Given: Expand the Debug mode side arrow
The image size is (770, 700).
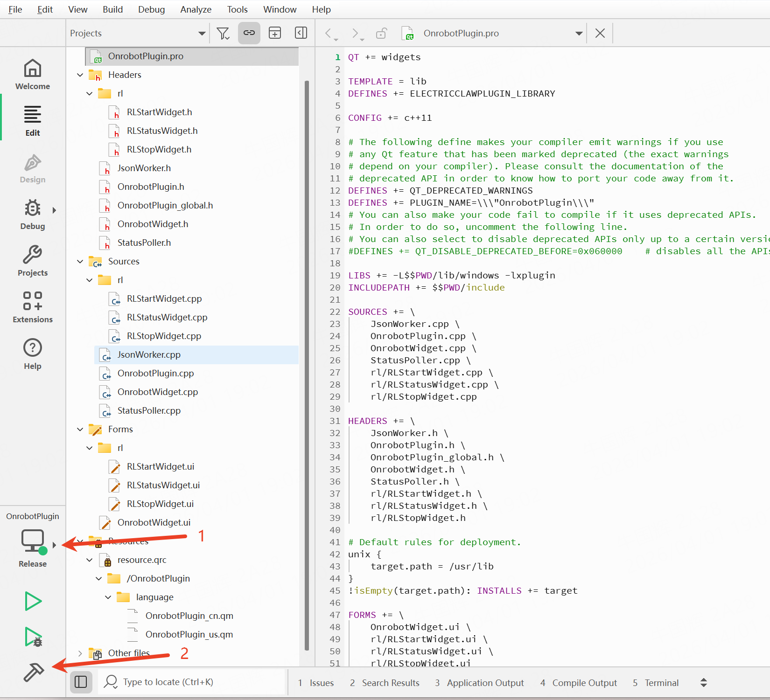Looking at the screenshot, I should tap(54, 210).
